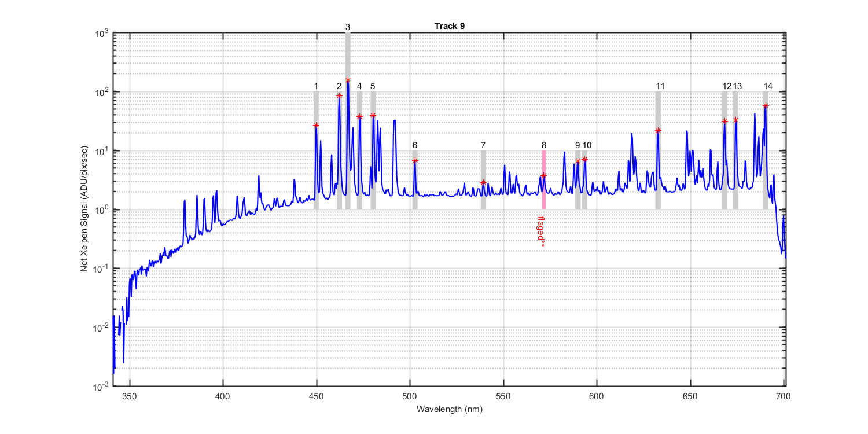
Task: Click the 'Net Xe pen Signal' y-axis label
Action: point(84,209)
